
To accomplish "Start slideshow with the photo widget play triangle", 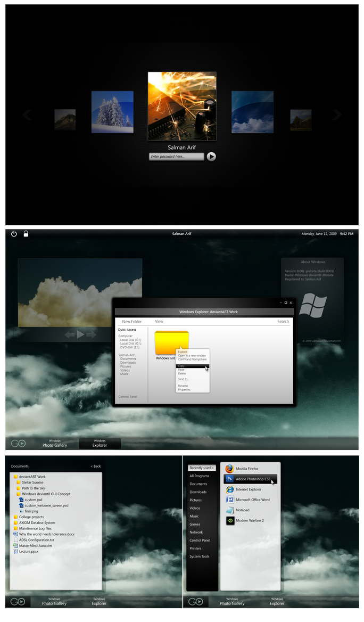I will click(80, 334).
